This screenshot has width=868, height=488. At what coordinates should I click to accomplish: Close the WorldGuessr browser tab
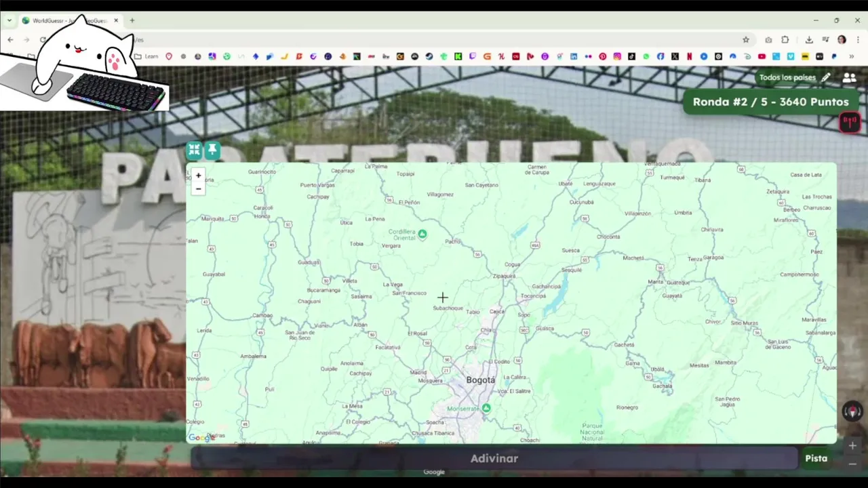[x=115, y=20]
